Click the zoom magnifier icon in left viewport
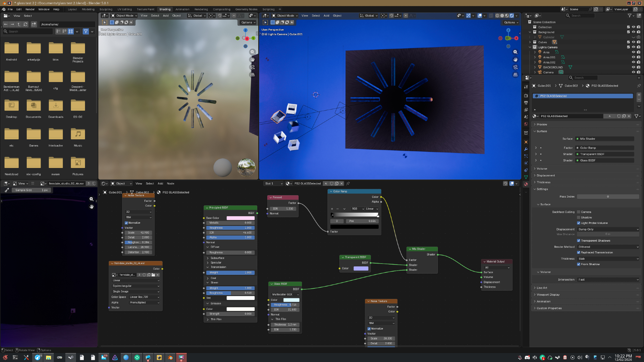 coord(253,52)
